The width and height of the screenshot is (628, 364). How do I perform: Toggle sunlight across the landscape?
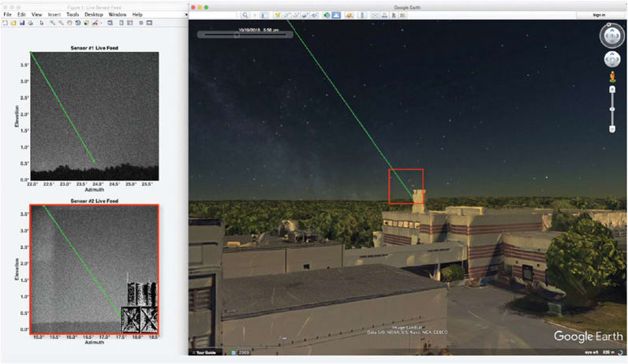[x=336, y=15]
